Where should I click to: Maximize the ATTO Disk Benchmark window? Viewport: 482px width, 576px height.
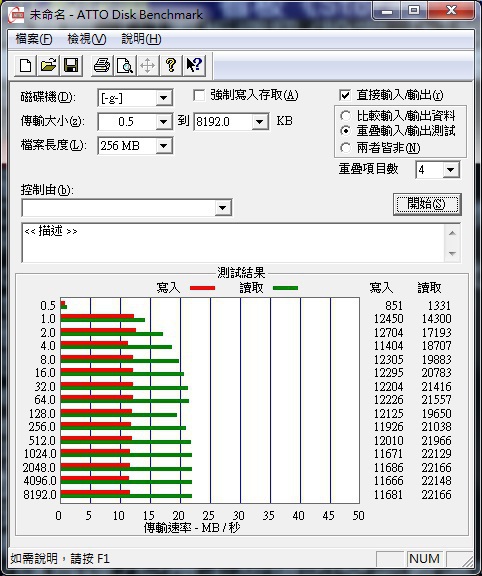(x=414, y=11)
